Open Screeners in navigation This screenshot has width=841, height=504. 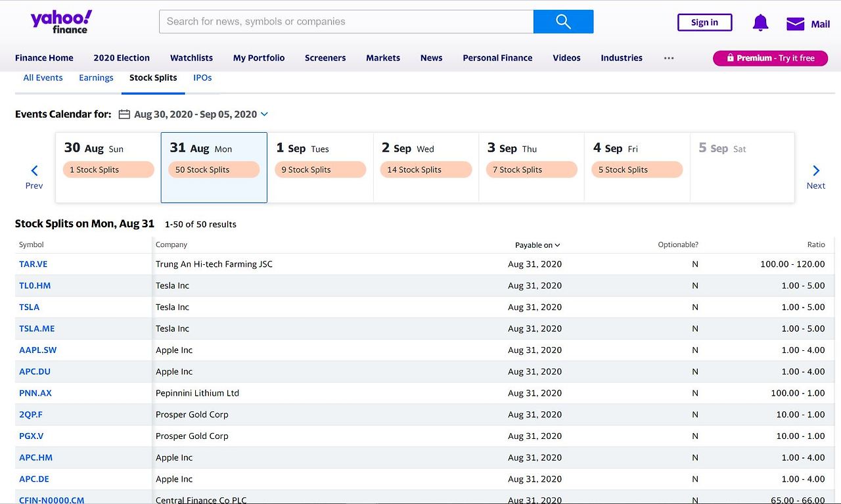325,58
